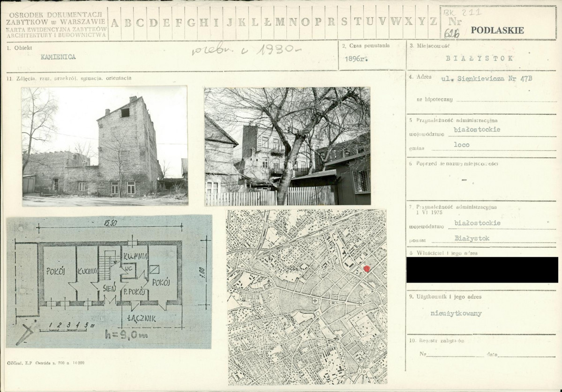Select the address ul. Sienkiewicza Nr 47B
This screenshot has height=392, width=562.
tap(487, 79)
